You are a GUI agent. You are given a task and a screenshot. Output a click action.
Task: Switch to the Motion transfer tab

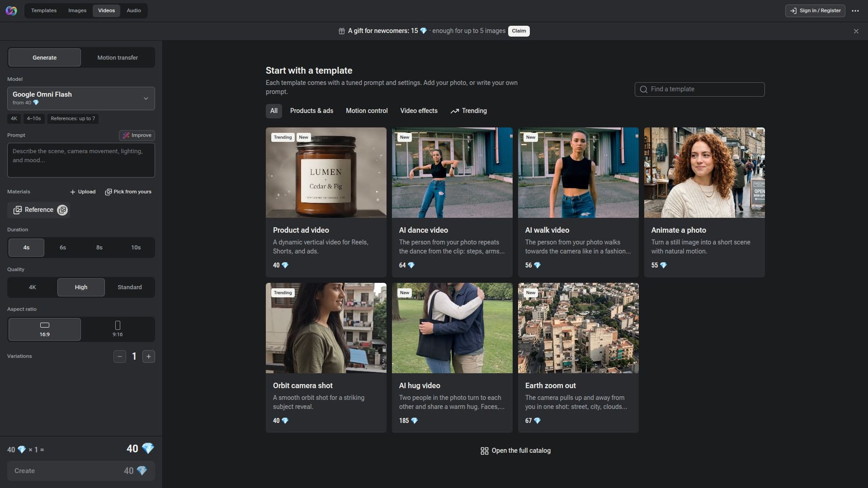coord(118,58)
